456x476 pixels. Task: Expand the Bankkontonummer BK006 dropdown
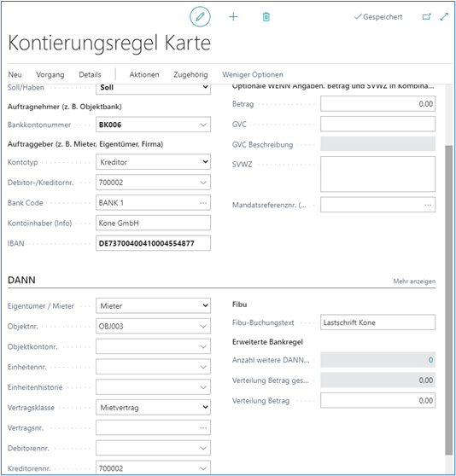[203, 125]
